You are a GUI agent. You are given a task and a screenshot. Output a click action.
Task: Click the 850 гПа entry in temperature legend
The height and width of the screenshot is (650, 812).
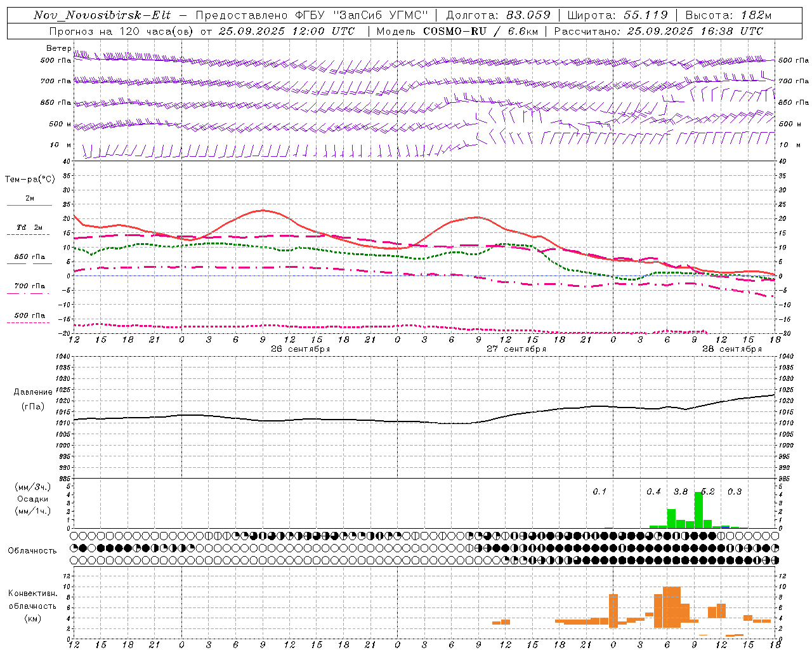click(30, 257)
